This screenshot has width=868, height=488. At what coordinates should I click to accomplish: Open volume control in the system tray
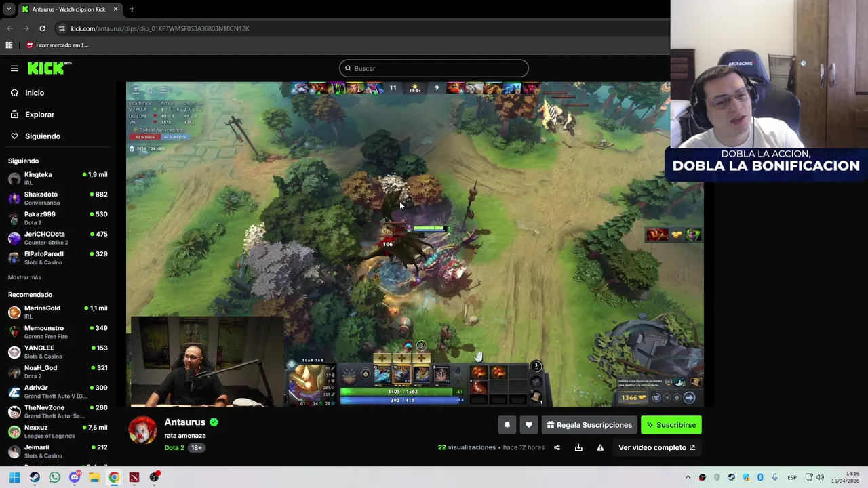tap(820, 478)
